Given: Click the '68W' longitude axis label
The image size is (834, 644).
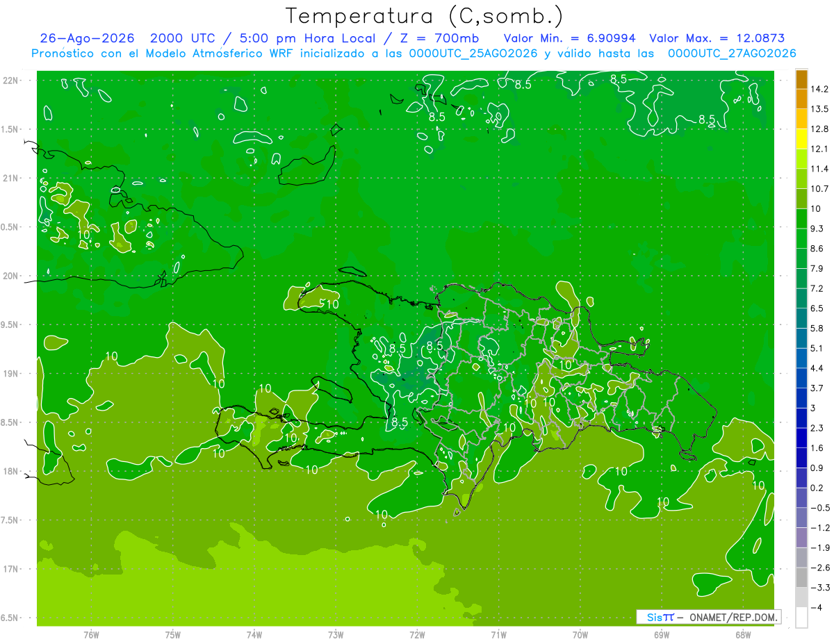Looking at the screenshot, I should pyautogui.click(x=742, y=635).
